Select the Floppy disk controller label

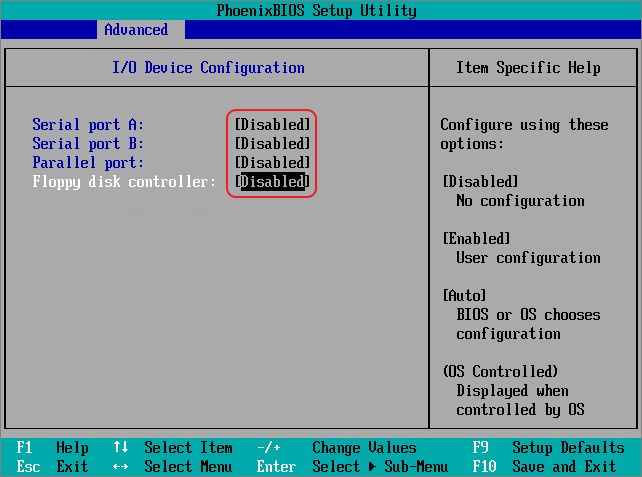point(124,182)
